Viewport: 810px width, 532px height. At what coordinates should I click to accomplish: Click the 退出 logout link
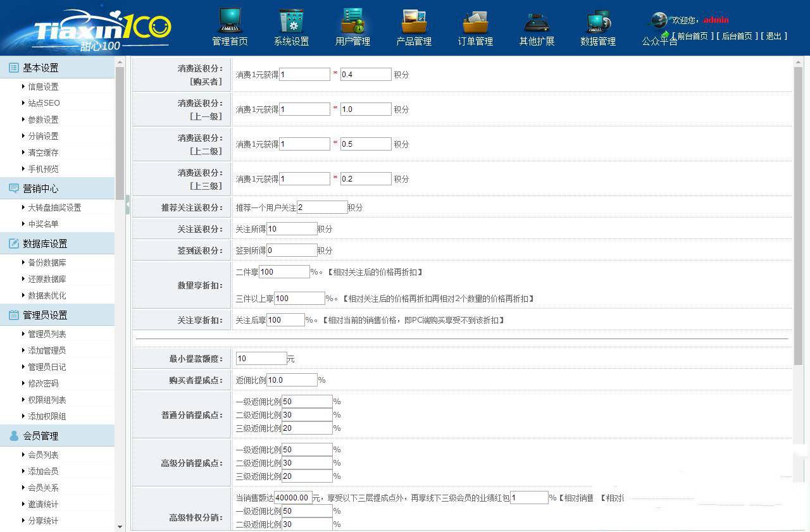774,36
